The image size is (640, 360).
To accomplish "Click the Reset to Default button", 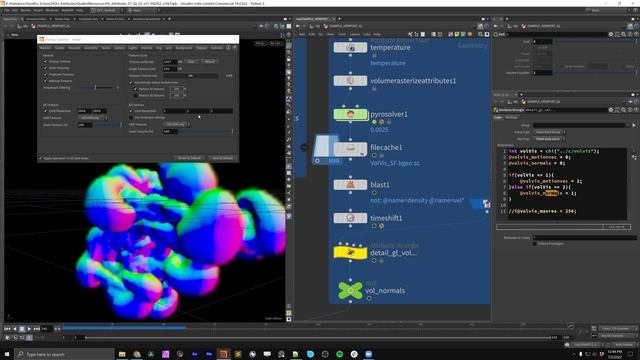I will [189, 158].
